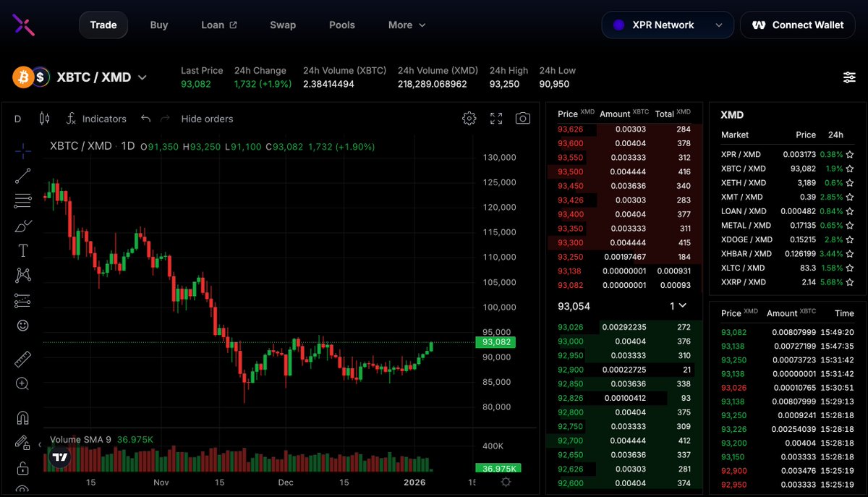
Task: Go to the Buy tab
Action: pos(159,25)
